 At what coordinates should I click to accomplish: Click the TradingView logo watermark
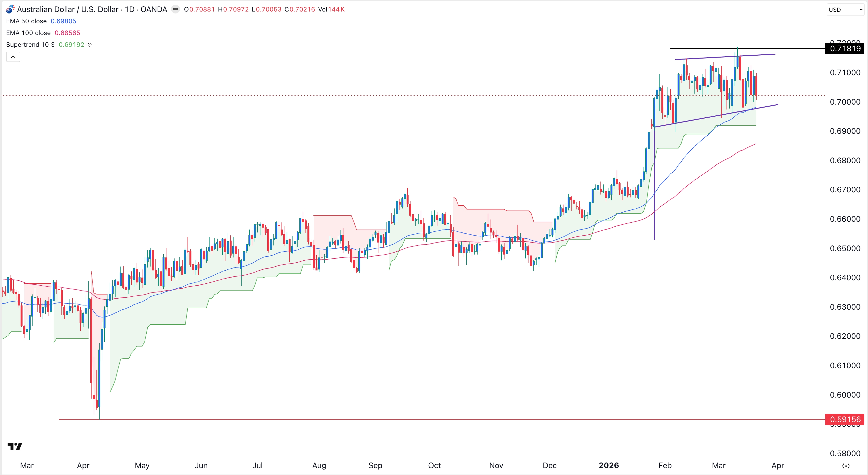coord(15,446)
